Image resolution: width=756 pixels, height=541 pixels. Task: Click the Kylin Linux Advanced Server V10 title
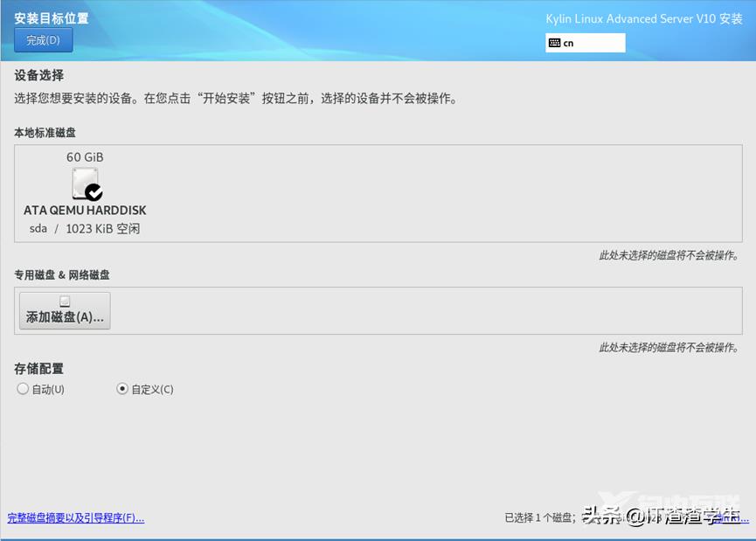point(643,19)
